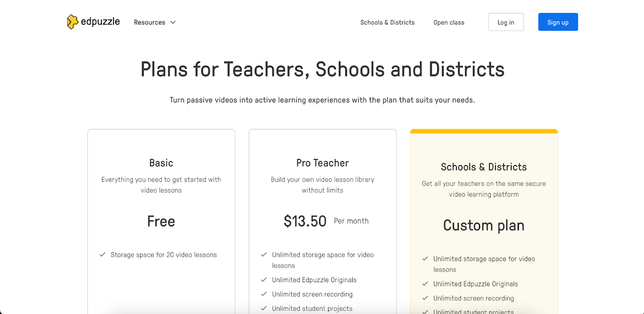Click the blue Sign up button
644x314 pixels.
(558, 22)
